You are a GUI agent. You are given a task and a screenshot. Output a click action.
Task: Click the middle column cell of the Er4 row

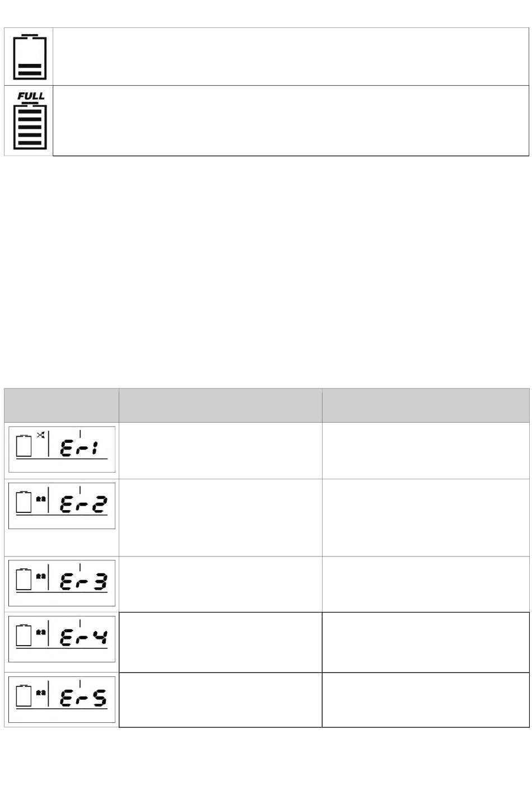coord(221,642)
